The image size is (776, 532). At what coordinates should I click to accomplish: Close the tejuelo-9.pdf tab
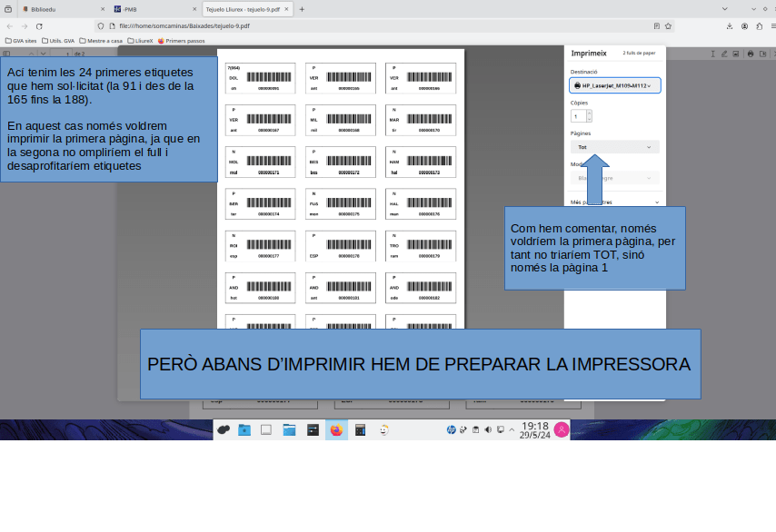click(x=286, y=9)
